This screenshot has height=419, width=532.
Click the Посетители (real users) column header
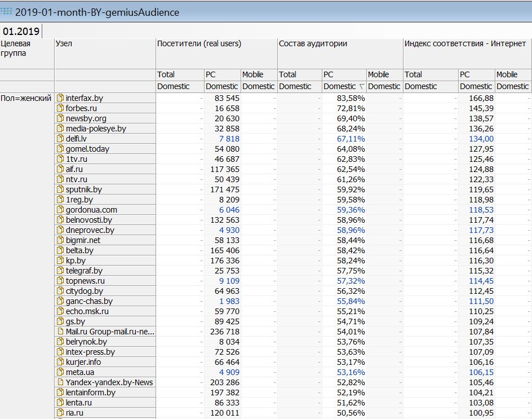click(199, 43)
